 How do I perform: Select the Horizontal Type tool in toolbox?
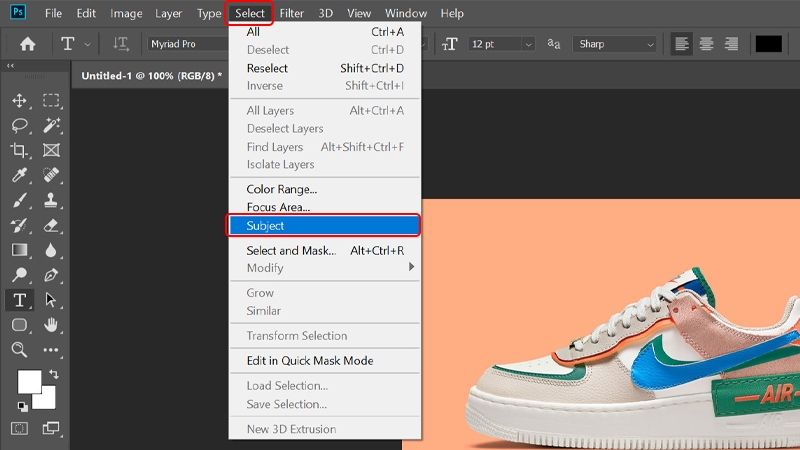[19, 300]
